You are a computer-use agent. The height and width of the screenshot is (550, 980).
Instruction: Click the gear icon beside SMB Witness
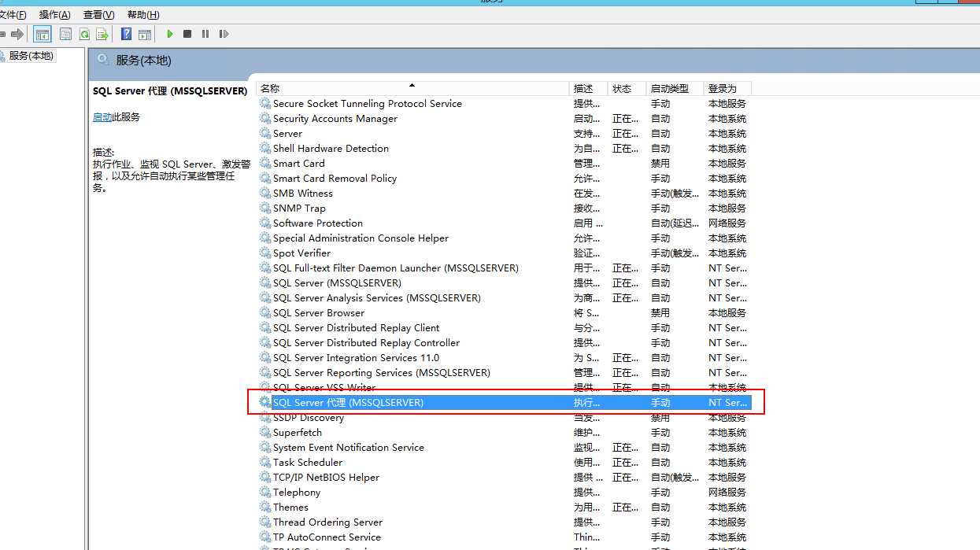[265, 194]
